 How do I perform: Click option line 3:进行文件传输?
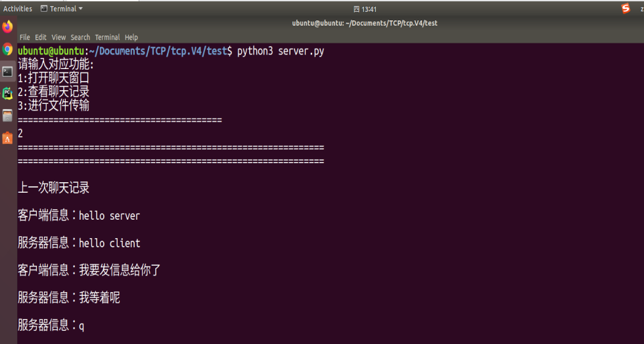tap(53, 106)
